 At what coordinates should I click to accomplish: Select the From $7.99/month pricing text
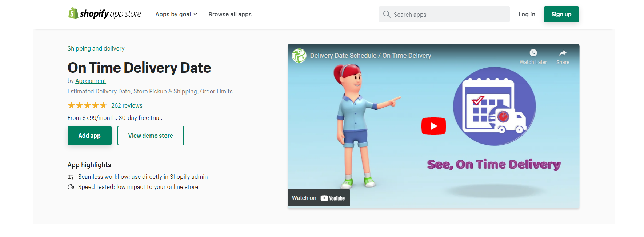pos(115,118)
